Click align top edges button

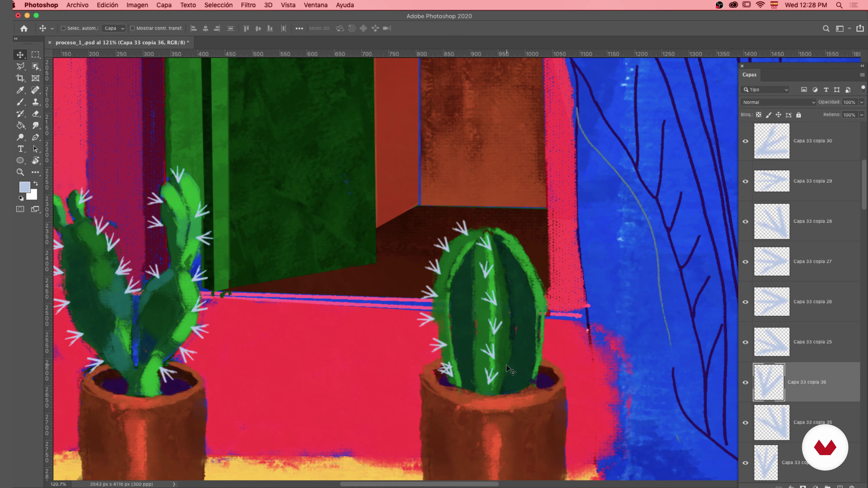[246, 29]
